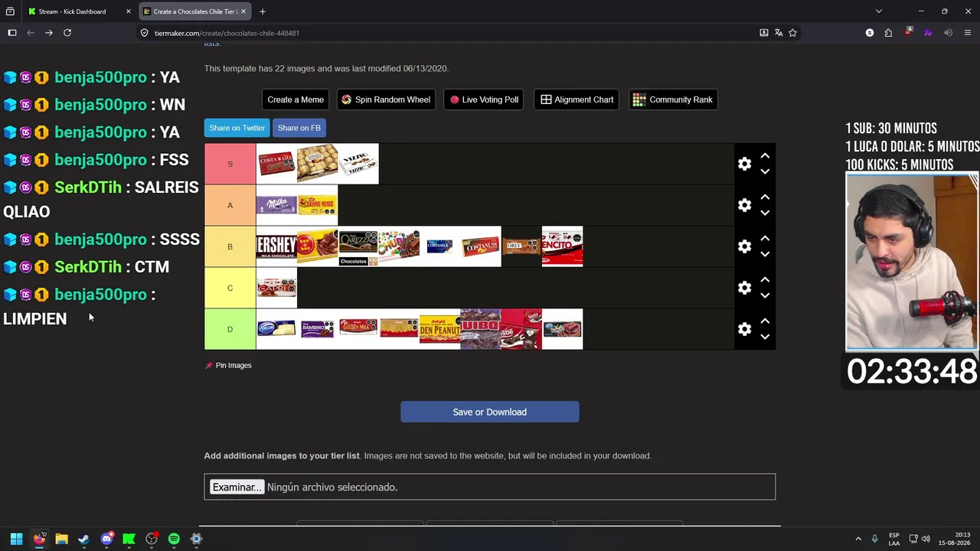Open Discord from the taskbar

106,539
